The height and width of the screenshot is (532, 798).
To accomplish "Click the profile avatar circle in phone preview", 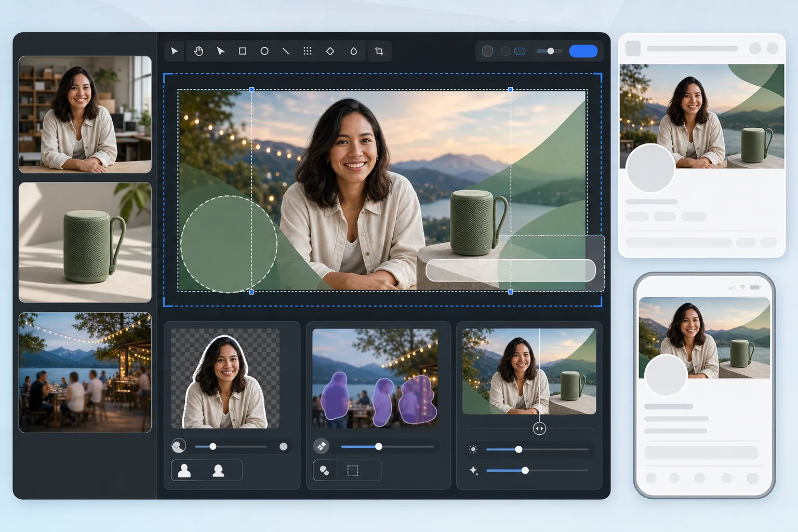I will (666, 375).
